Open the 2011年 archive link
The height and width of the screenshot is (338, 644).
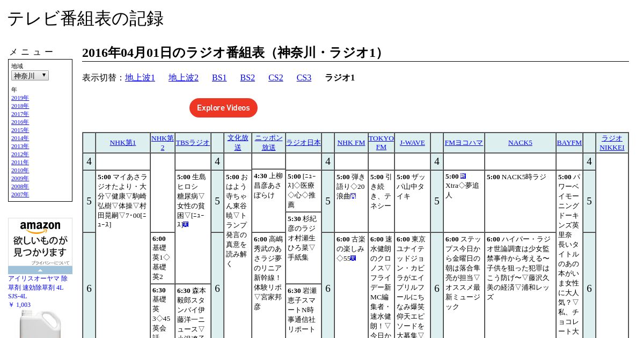click(20, 163)
